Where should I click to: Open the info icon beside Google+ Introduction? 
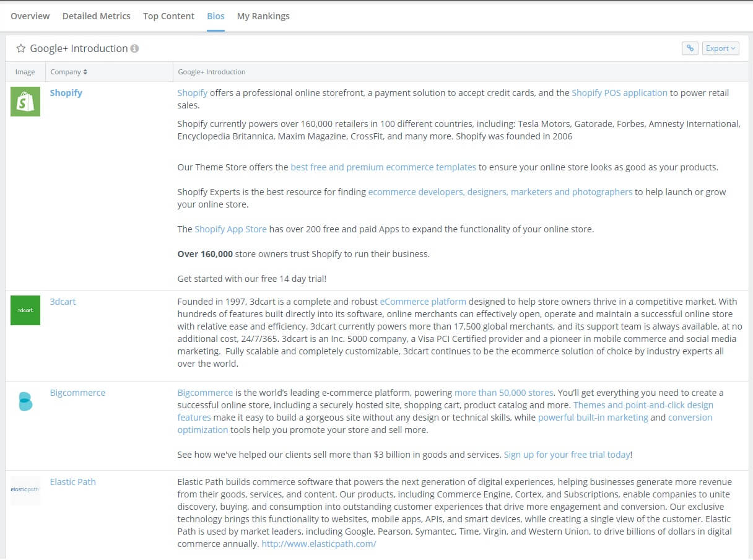134,48
